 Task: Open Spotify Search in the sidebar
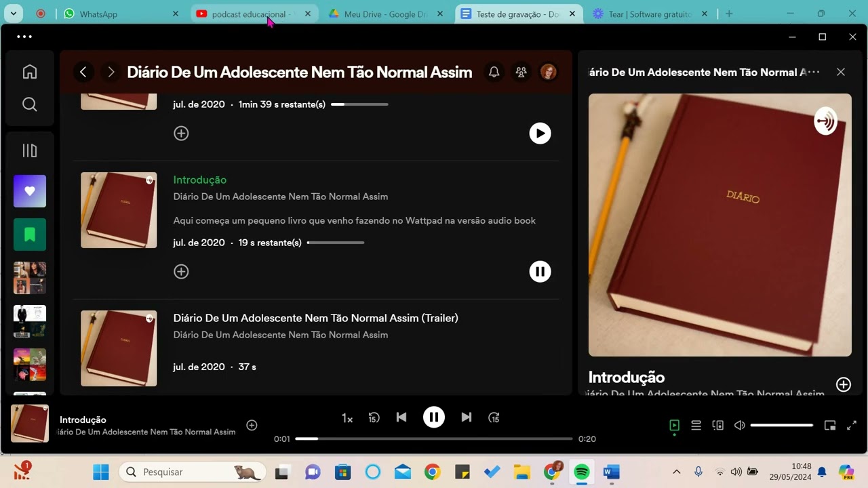tap(30, 104)
